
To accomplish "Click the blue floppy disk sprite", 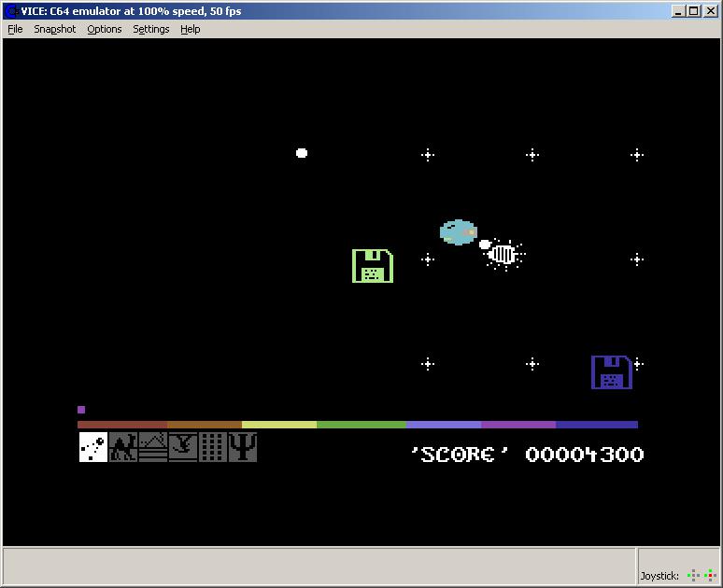I will point(612,372).
